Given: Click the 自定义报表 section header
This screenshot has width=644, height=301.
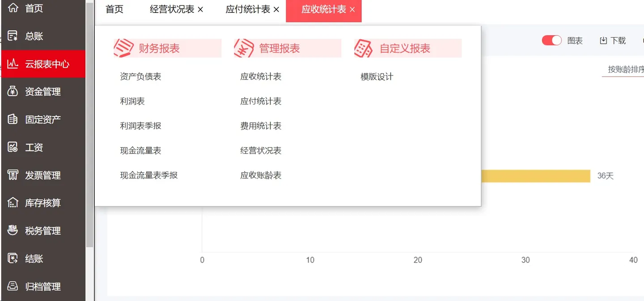Looking at the screenshot, I should point(408,48).
